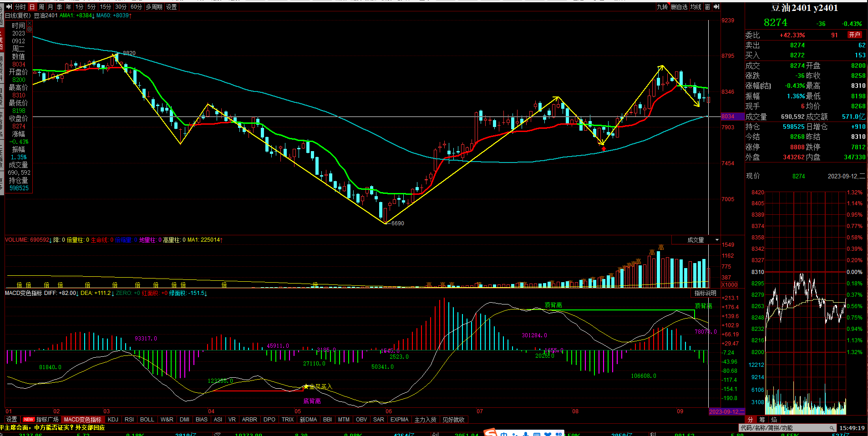Click the 2023-09-12 date marker on the time axis
This screenshot has width=868, height=436.
[726, 411]
